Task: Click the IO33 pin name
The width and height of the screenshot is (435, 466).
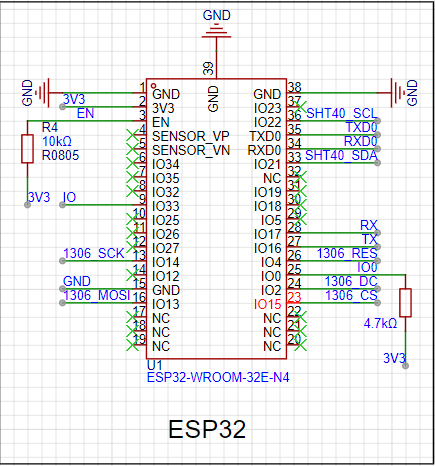Action: click(x=166, y=206)
